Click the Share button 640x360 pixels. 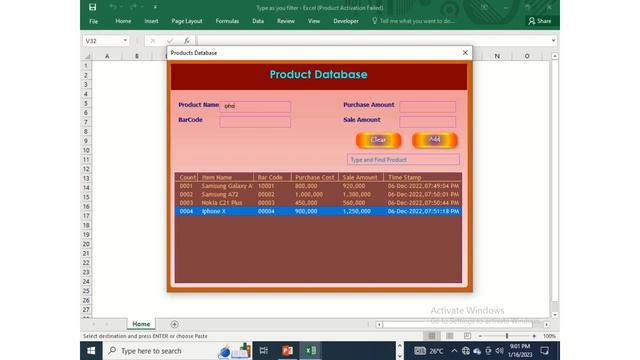click(540, 21)
